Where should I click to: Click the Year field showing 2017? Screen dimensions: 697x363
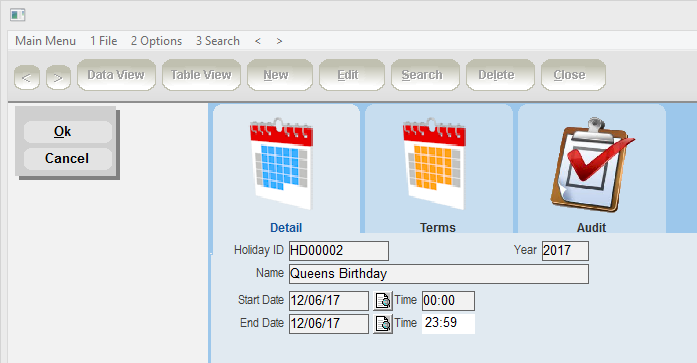565,251
